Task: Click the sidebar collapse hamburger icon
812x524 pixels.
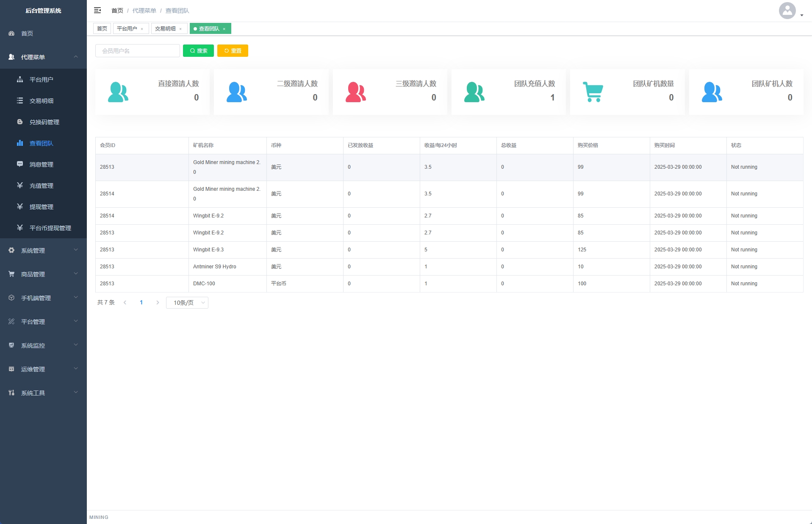Action: 97,10
